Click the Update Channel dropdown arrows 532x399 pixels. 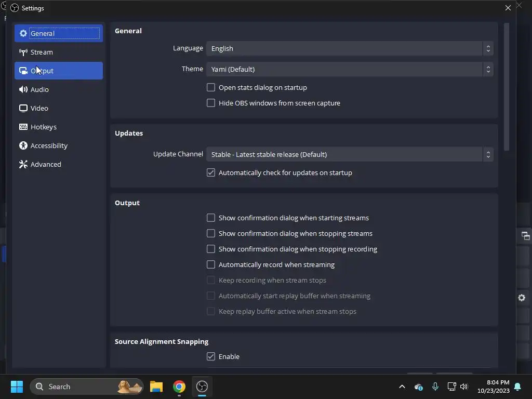[x=488, y=154]
